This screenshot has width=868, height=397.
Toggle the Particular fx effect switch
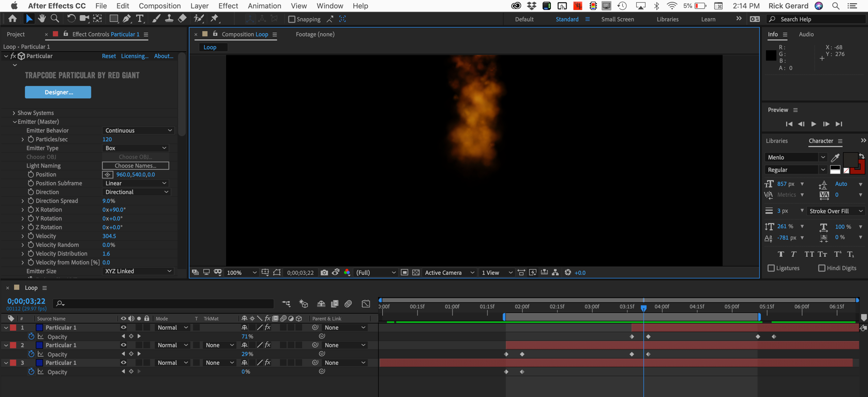pyautogui.click(x=13, y=56)
